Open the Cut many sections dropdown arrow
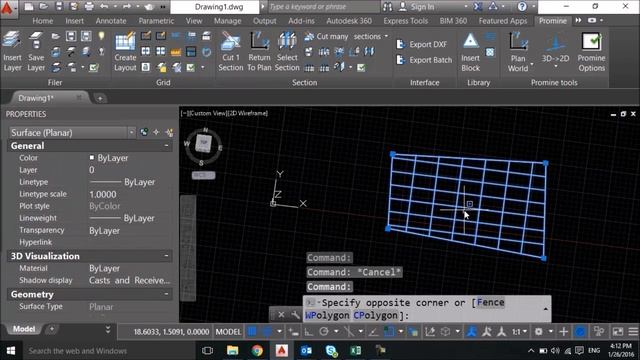This screenshot has width=640, height=360. (386, 36)
